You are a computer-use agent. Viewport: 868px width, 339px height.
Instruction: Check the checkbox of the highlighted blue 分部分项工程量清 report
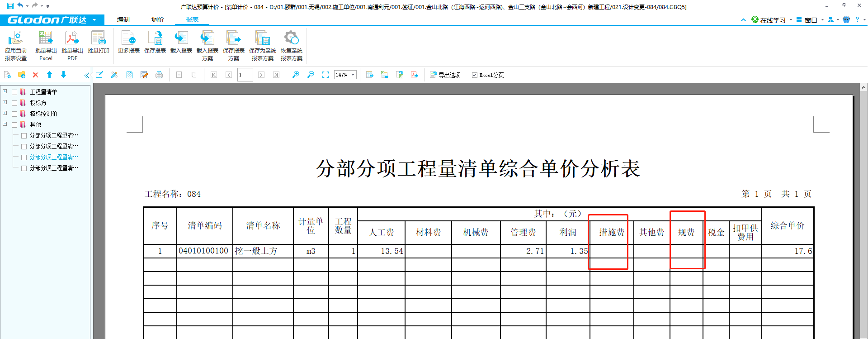(24, 157)
